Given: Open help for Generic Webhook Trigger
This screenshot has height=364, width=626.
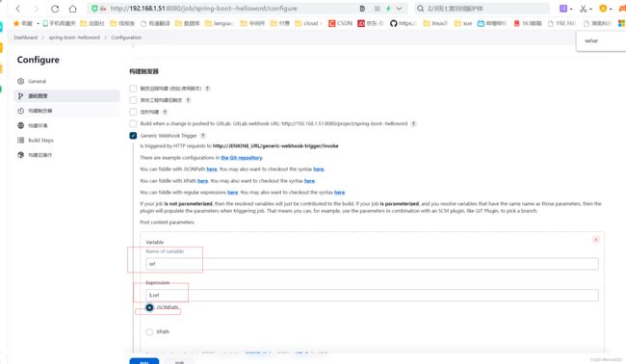Looking at the screenshot, I should [203, 136].
